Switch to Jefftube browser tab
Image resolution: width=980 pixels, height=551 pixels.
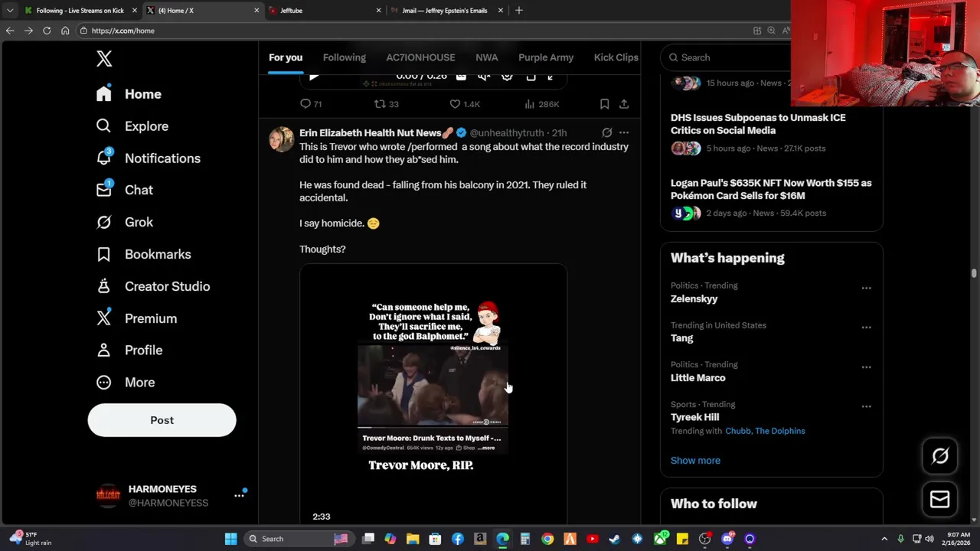(324, 11)
